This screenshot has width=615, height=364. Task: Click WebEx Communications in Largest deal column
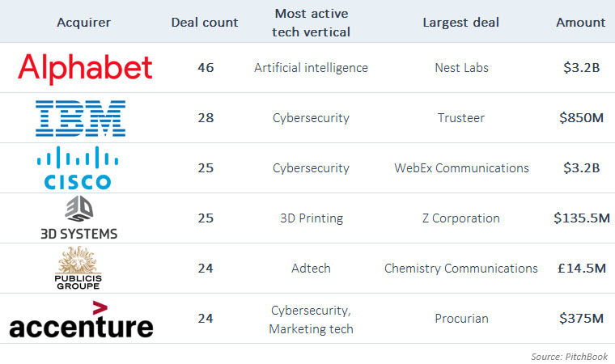[x=460, y=168]
